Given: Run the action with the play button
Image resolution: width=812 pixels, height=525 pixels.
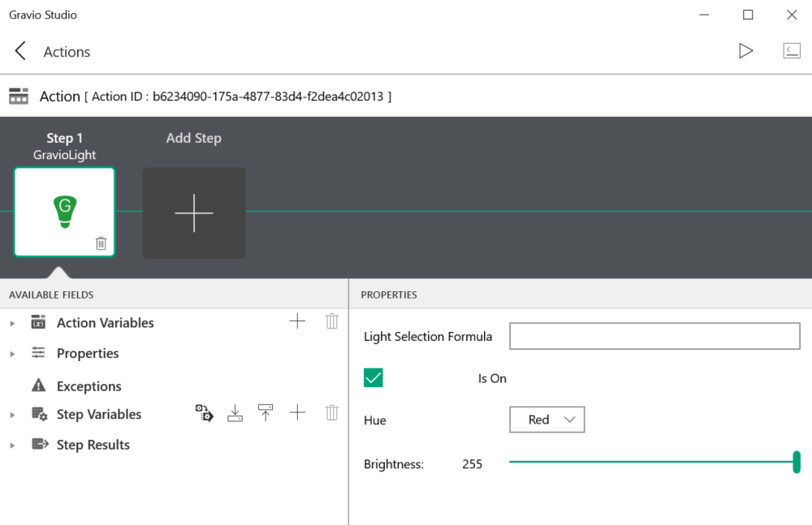Looking at the screenshot, I should click(745, 51).
